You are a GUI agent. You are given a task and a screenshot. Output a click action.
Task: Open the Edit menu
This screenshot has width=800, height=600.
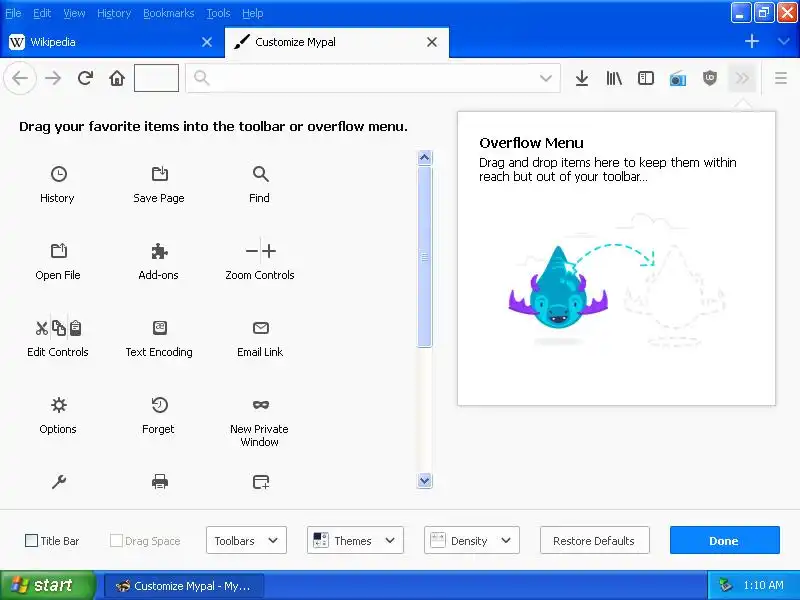[x=42, y=13]
